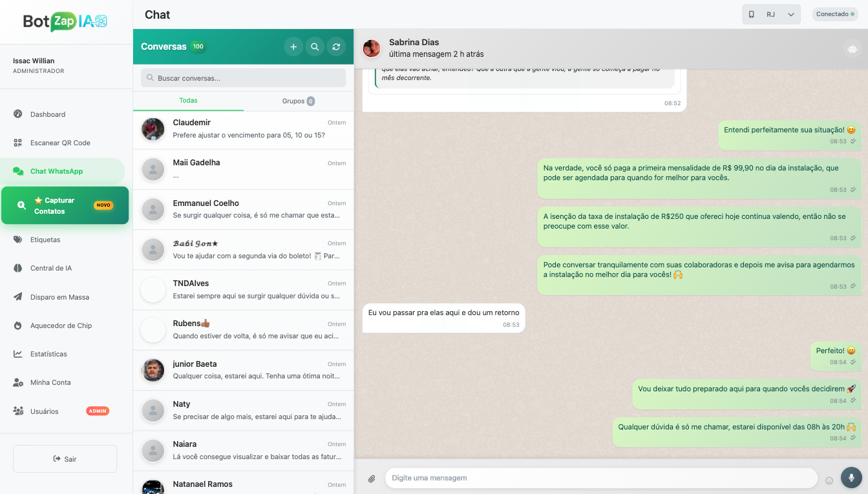The height and width of the screenshot is (494, 868).
Task: Attach a file with the paperclip icon
Action: point(372,478)
